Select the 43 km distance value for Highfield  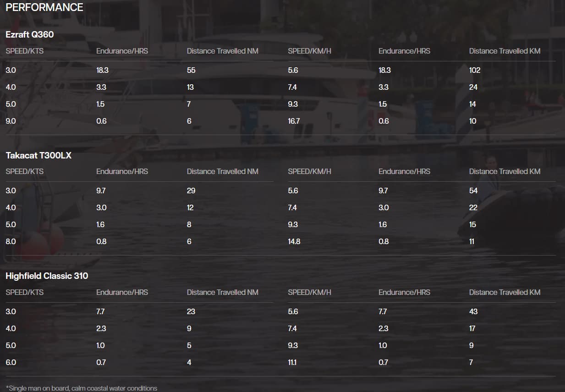click(473, 311)
